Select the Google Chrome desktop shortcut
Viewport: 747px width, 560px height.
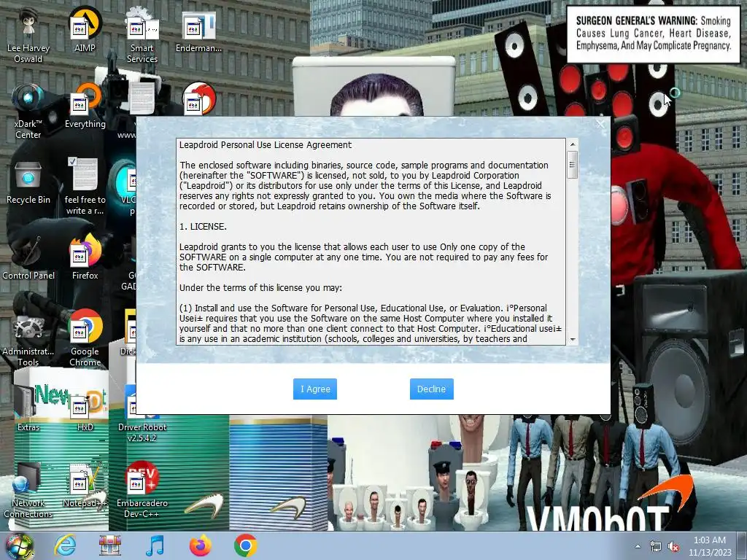(x=85, y=339)
